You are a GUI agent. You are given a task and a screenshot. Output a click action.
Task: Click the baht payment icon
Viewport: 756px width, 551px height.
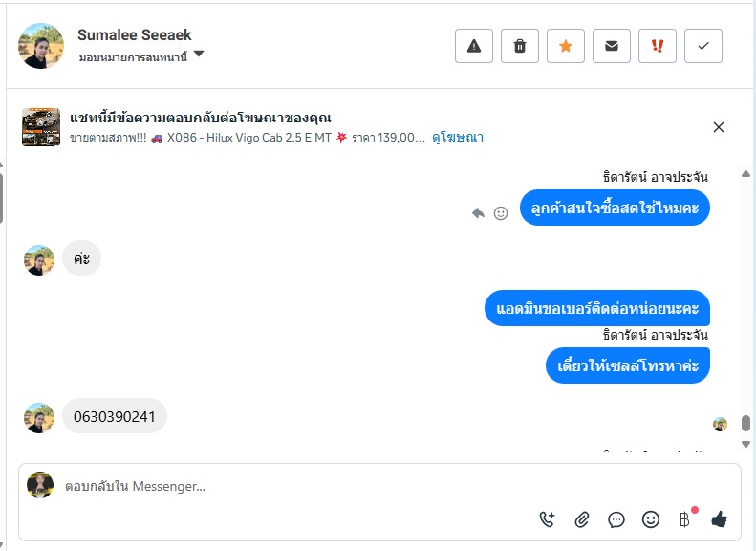pyautogui.click(x=684, y=519)
